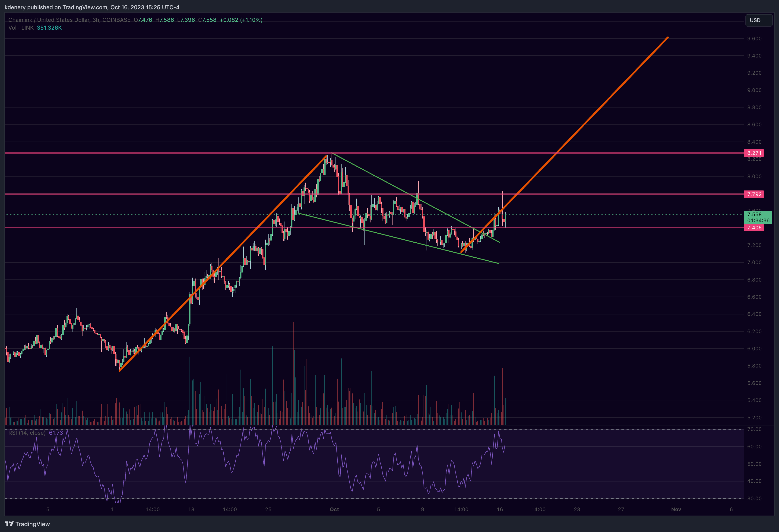Screen dimensions: 779x532
Task: Select the 8.271 price level label
Action: [754, 153]
